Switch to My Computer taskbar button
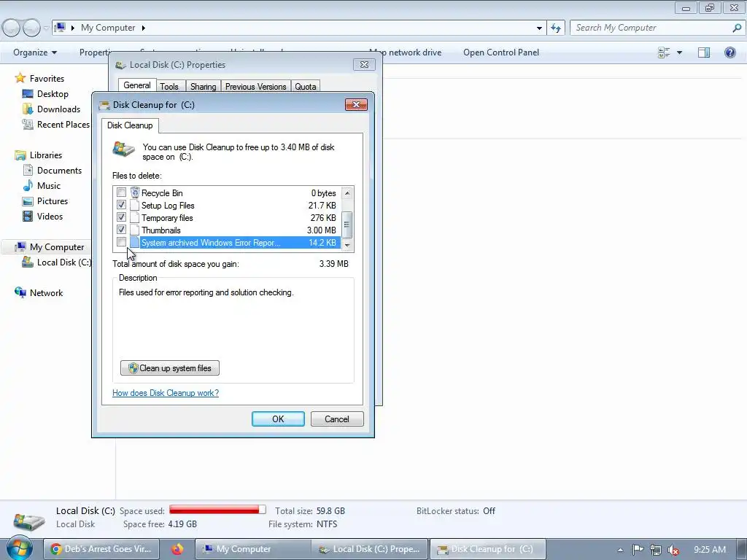Viewport: 747px width, 560px height. pos(253,549)
